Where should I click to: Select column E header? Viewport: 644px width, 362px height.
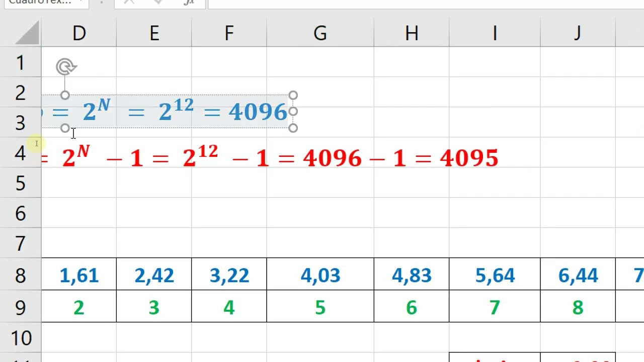(154, 33)
